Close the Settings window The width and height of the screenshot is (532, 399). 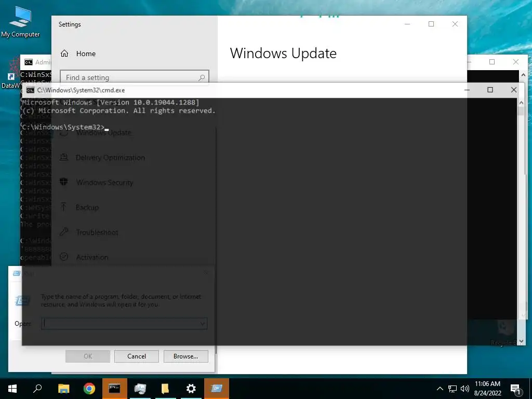pyautogui.click(x=455, y=24)
